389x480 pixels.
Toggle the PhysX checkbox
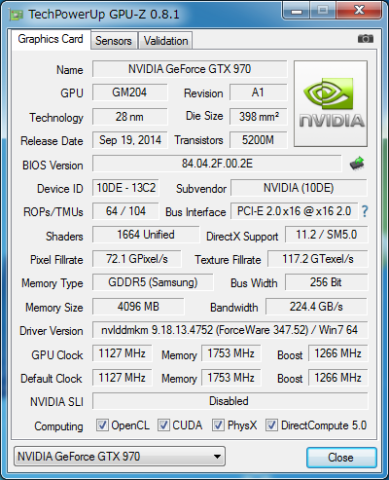218,425
